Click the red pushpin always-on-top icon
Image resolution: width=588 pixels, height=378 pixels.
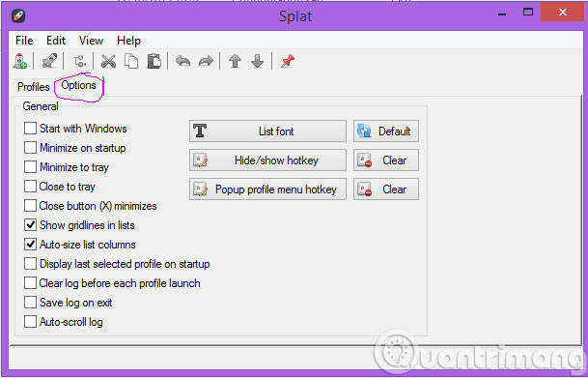(288, 61)
